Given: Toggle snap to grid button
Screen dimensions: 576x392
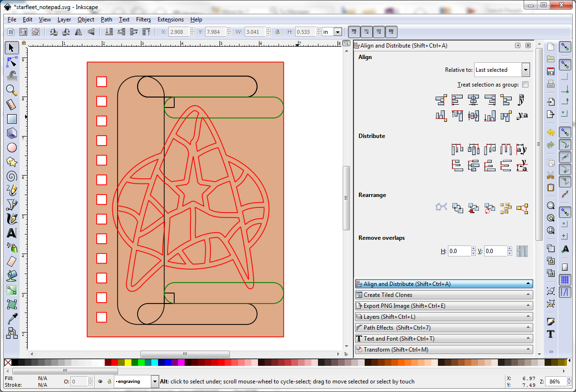Looking at the screenshot, I should point(565,280).
